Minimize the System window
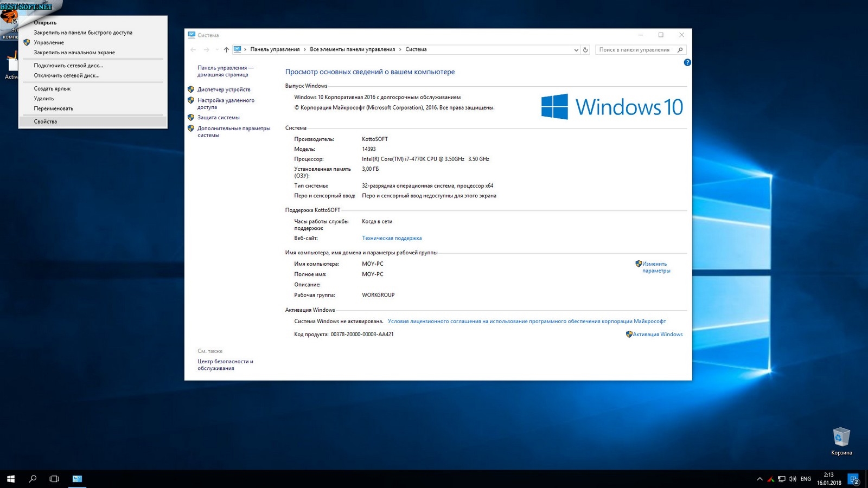868x488 pixels. pyautogui.click(x=641, y=35)
